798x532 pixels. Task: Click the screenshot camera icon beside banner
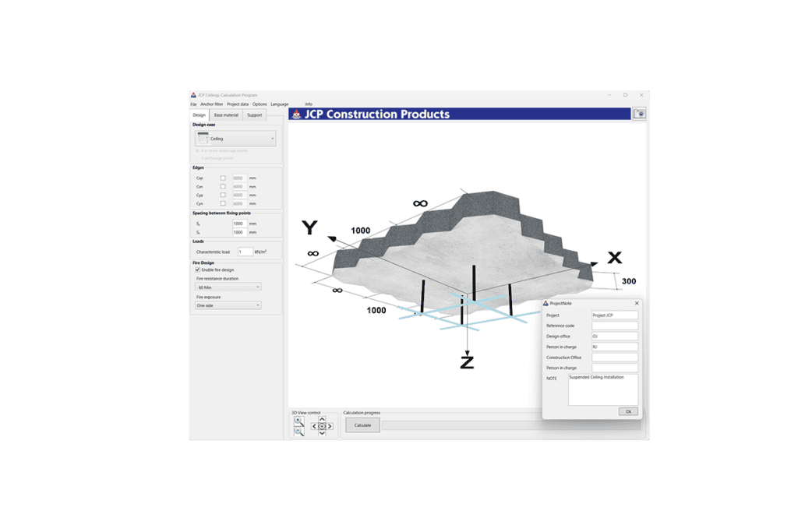[639, 114]
